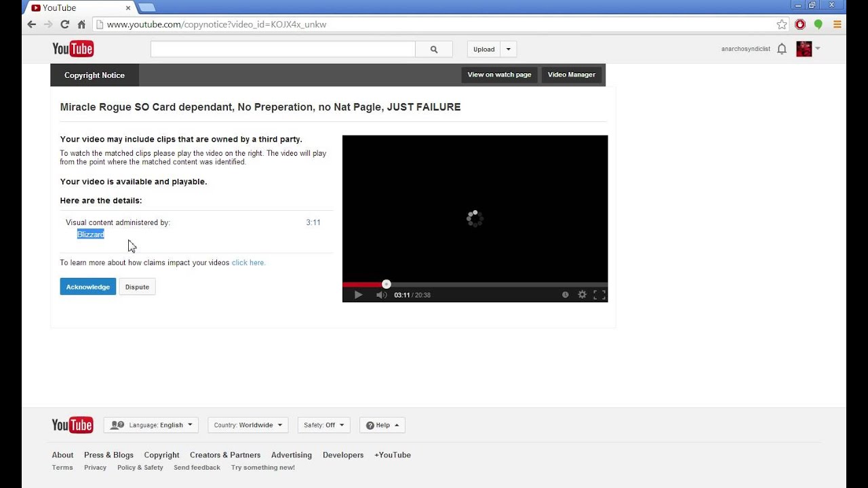Click the anarchosyndiclist username
This screenshot has width=868, height=488.
746,49
